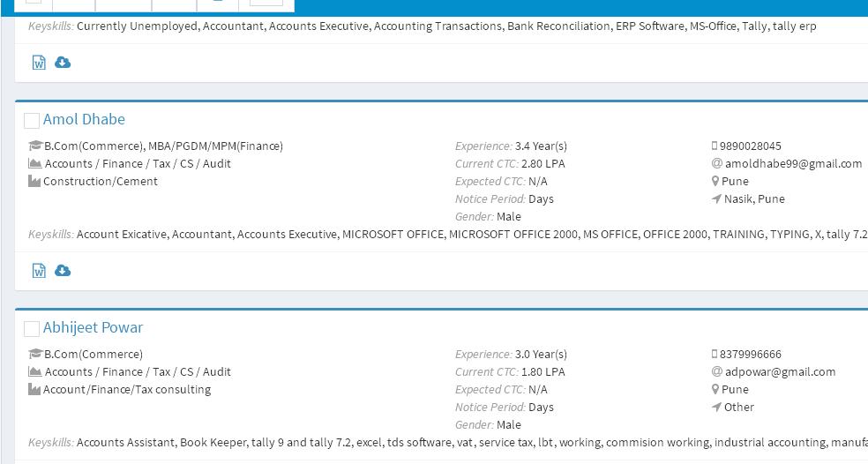
Task: Click Word document icon in the topmost card
Action: point(39,63)
